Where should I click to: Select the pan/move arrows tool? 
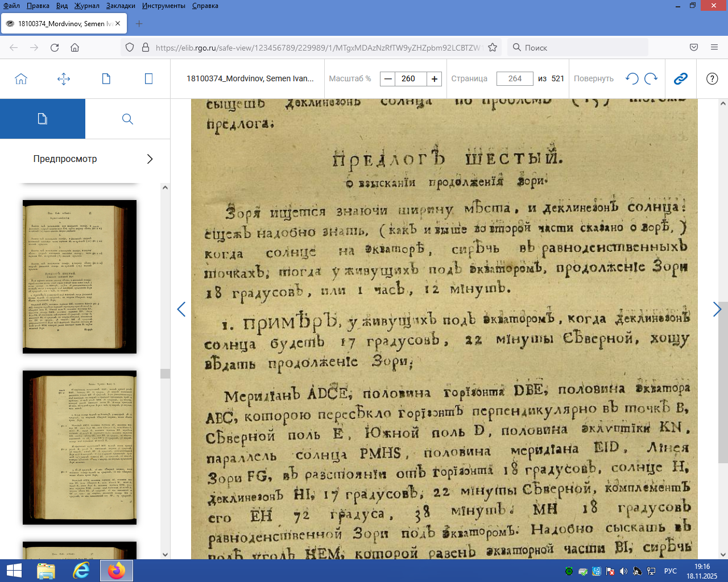pos(64,79)
